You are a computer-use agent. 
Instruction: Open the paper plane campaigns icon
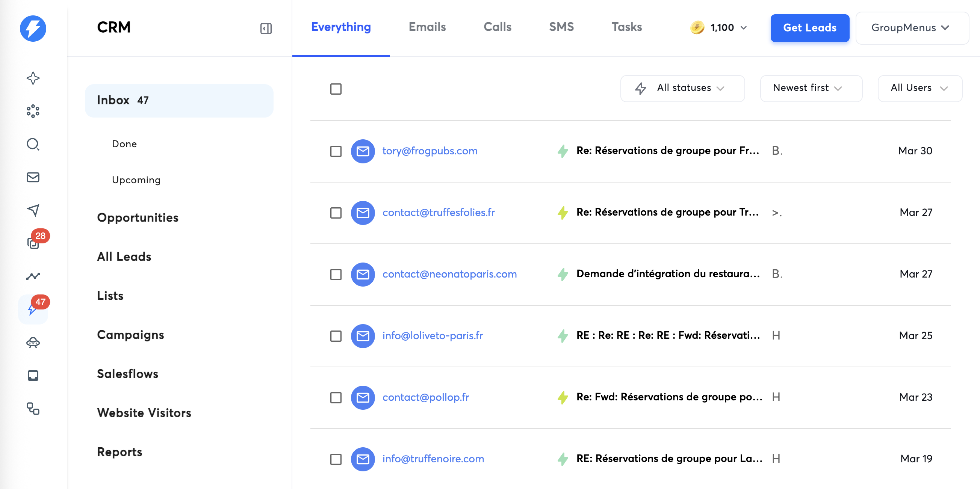point(33,210)
